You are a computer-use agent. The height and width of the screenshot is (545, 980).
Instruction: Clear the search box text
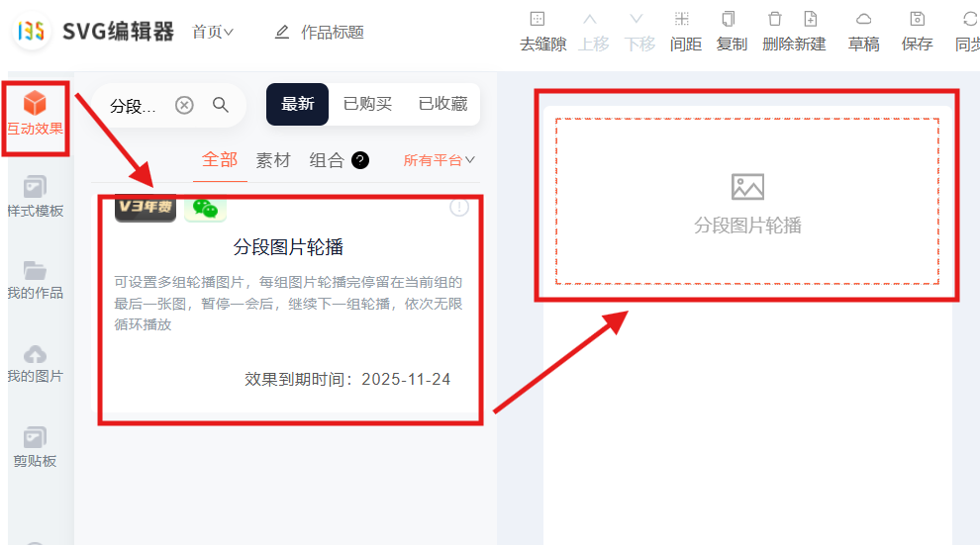pos(184,105)
